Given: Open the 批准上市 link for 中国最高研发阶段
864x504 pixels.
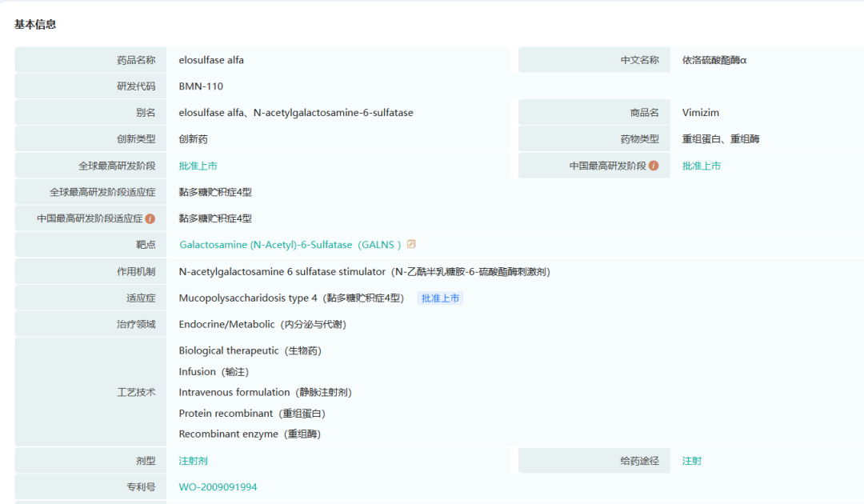Looking at the screenshot, I should click(x=702, y=166).
